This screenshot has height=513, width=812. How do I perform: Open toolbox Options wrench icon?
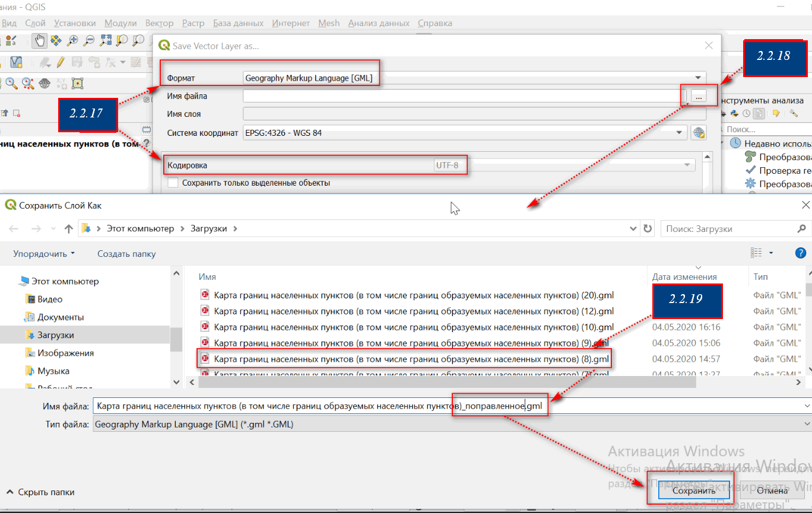point(794,113)
